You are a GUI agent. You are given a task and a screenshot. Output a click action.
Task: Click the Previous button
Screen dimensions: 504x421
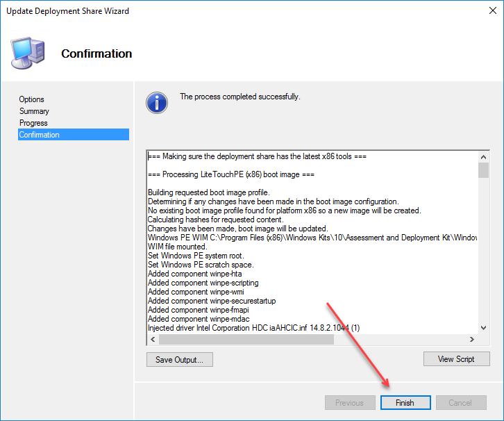[x=349, y=403]
